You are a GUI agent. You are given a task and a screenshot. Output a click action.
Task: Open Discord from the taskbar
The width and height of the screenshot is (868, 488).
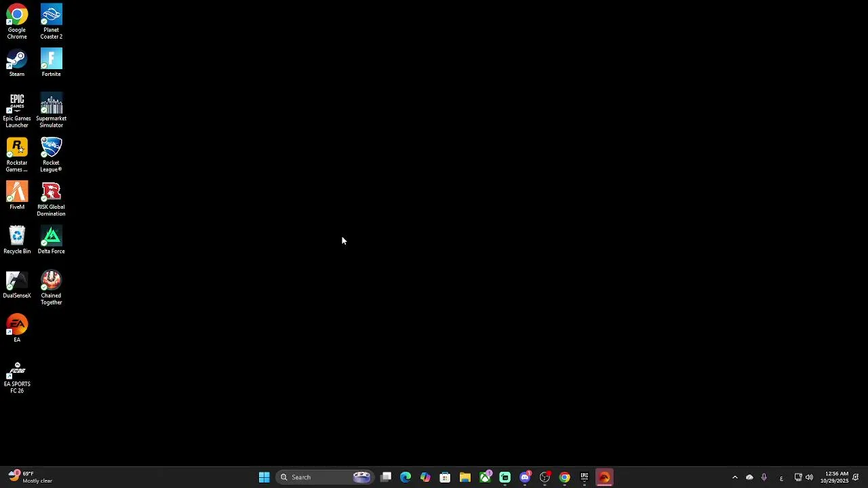coord(525,477)
